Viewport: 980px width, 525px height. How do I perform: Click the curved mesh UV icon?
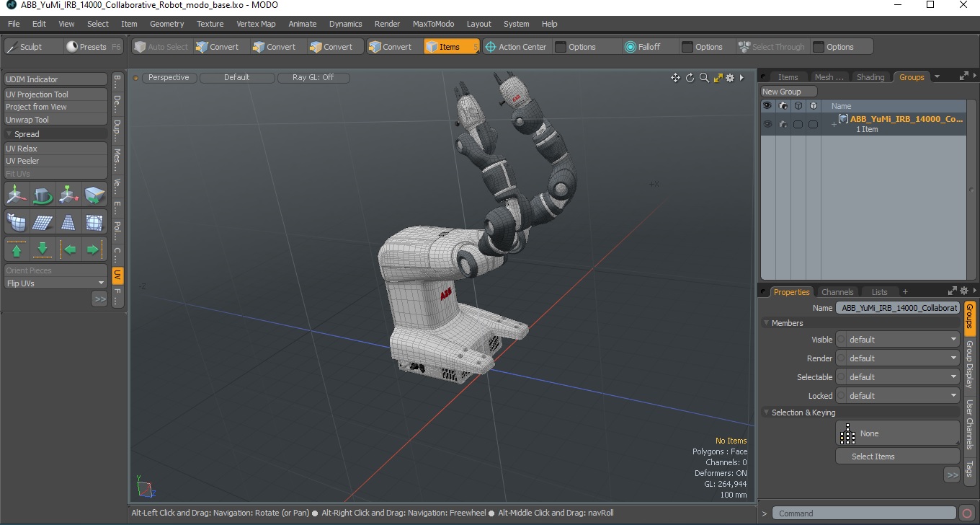tap(17, 222)
